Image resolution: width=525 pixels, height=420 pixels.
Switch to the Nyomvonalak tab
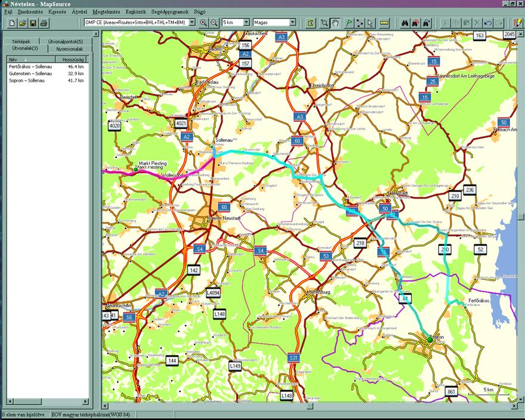[70, 49]
